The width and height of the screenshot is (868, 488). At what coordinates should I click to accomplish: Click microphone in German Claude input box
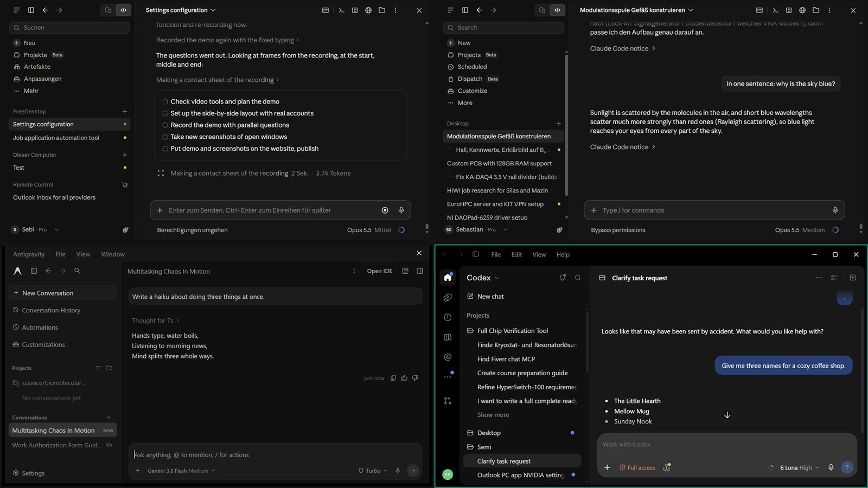coord(401,210)
